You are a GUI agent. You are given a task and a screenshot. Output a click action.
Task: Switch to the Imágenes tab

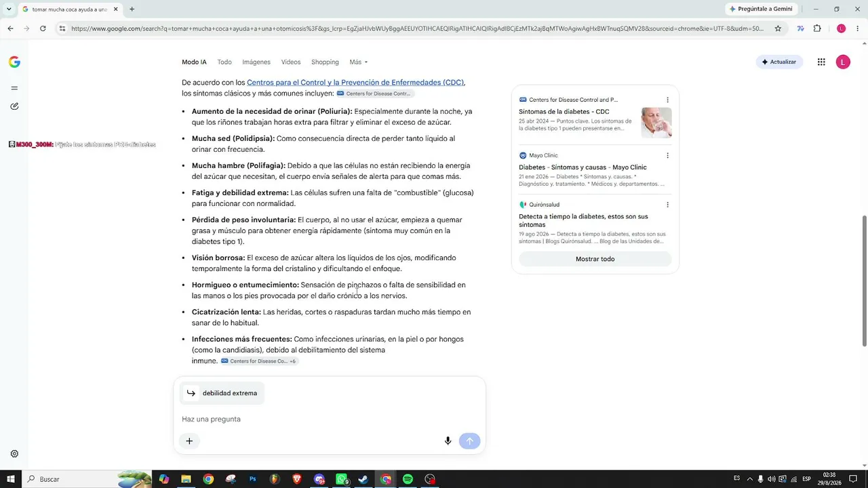coord(256,62)
